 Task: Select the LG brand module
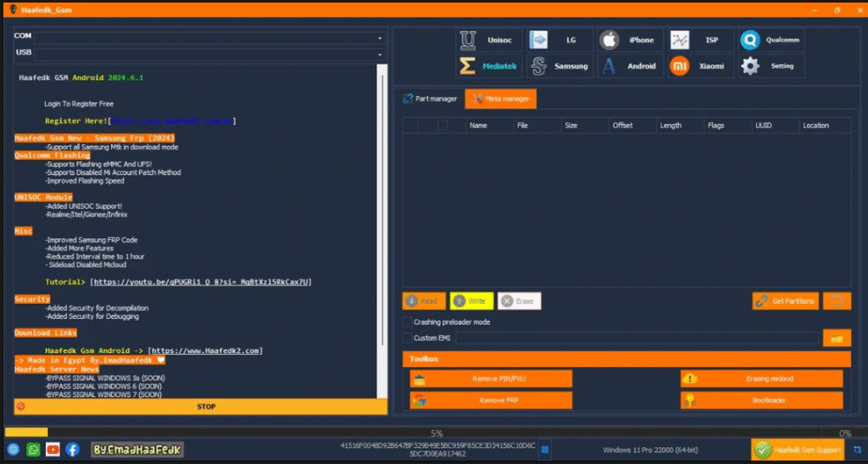[x=559, y=40]
